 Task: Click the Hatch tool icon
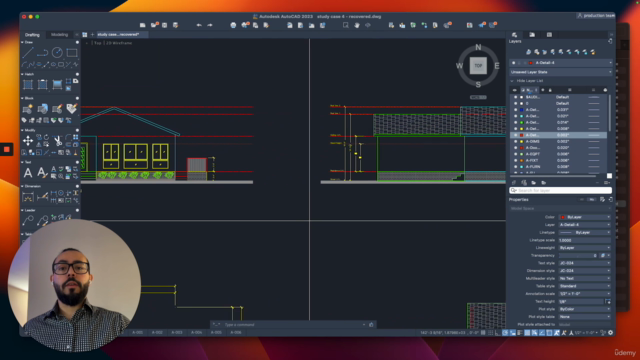click(28, 84)
